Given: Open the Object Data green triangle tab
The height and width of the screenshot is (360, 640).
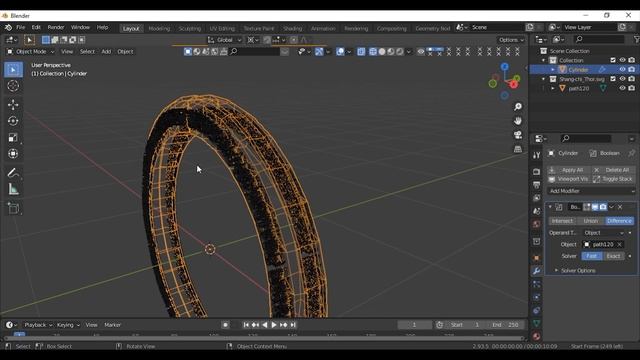Looking at the screenshot, I should [x=536, y=323].
